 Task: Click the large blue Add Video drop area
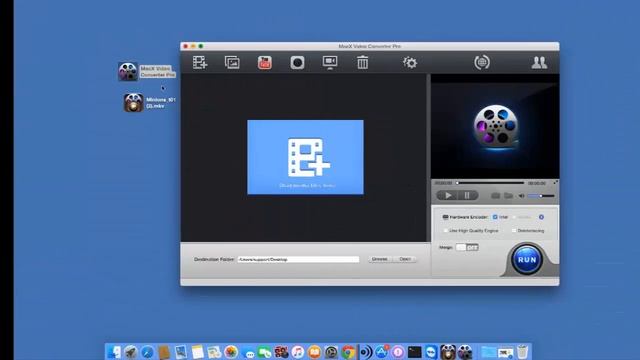click(305, 157)
